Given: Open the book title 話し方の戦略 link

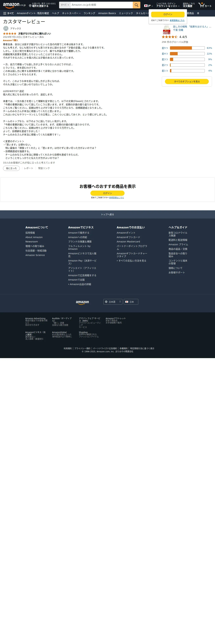Looking at the screenshot, I should tap(192, 27).
